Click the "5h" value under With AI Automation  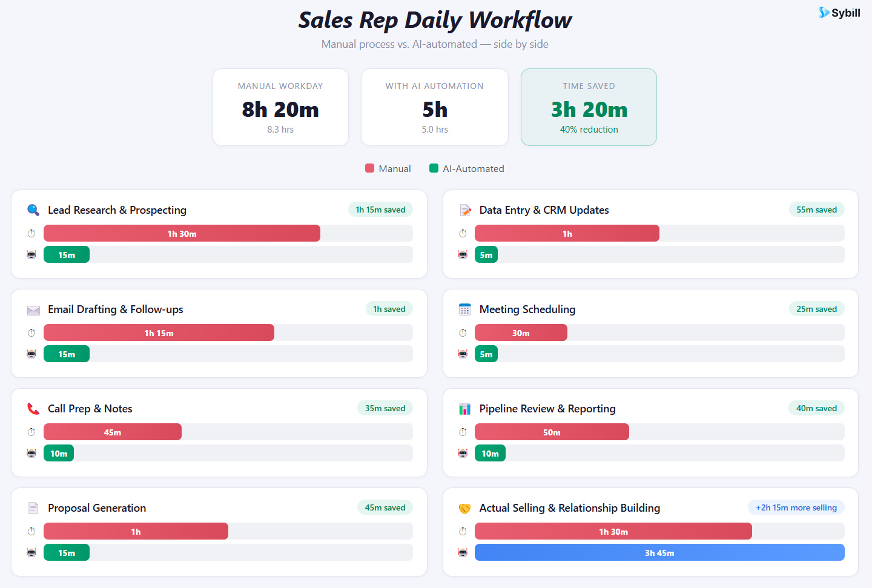[x=435, y=110]
